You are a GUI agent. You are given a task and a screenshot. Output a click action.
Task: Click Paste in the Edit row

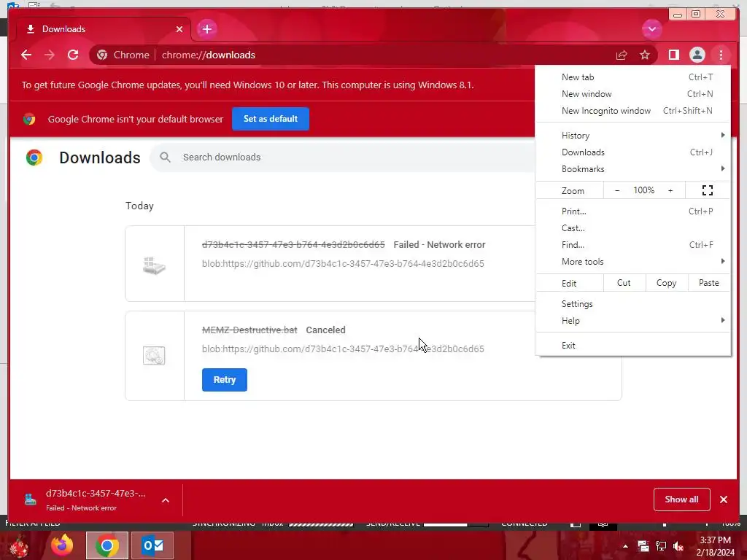pos(709,283)
